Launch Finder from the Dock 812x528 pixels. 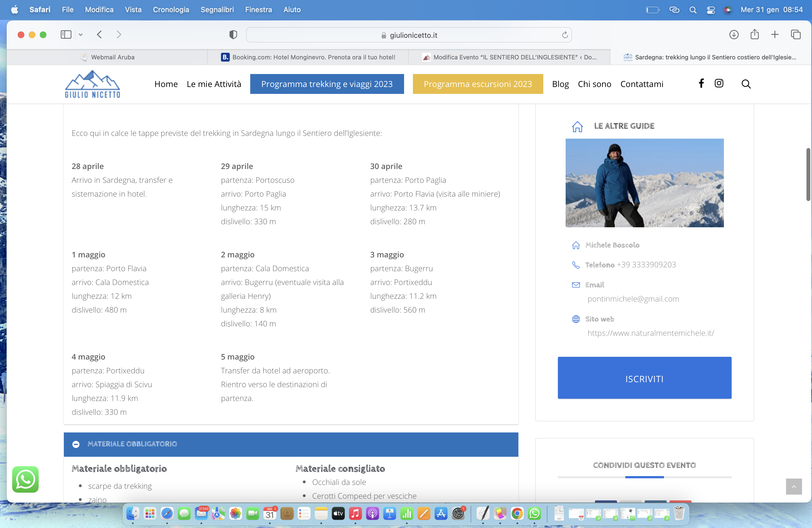click(x=133, y=513)
